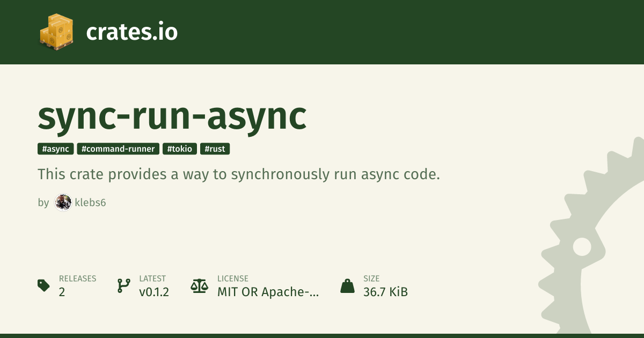The width and height of the screenshot is (644, 338).
Task: Open the #tokio keyword tag
Action: tap(180, 149)
